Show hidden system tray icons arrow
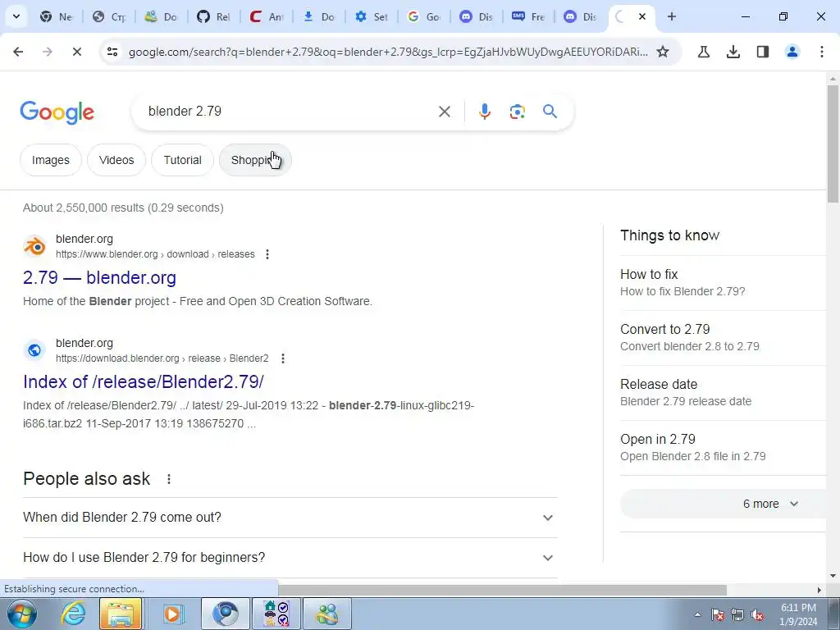The width and height of the screenshot is (840, 630). pyautogui.click(x=697, y=614)
